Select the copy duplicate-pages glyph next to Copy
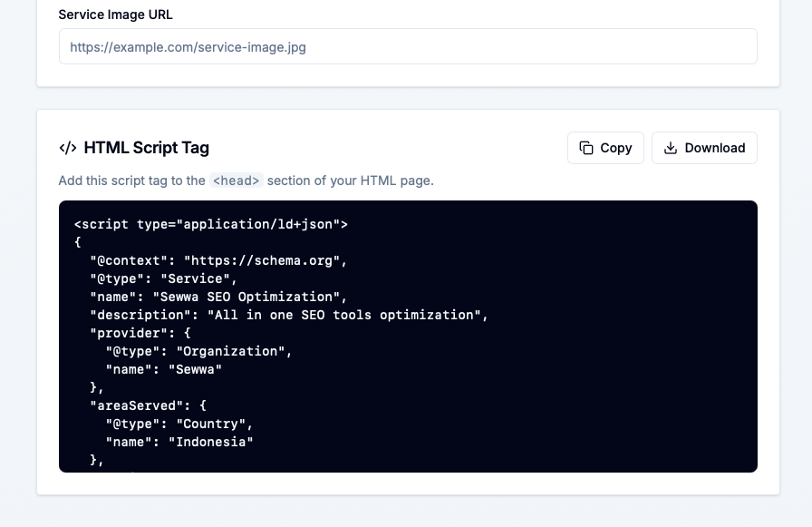812x527 pixels. click(x=587, y=148)
